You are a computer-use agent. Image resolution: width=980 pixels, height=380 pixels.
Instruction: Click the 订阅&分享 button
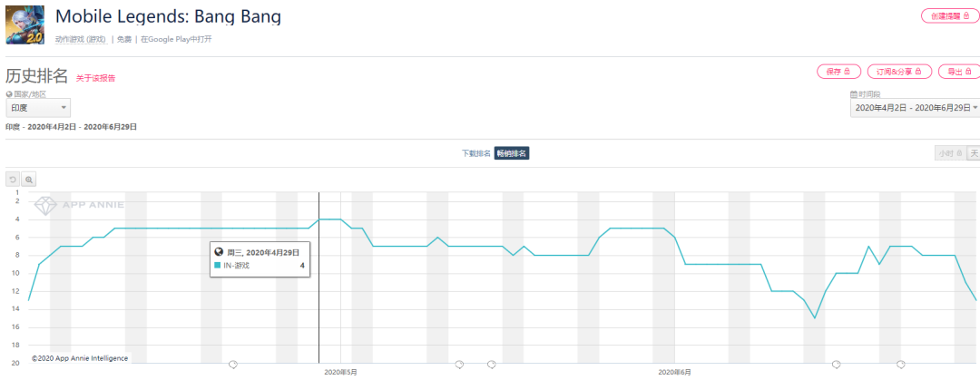tap(899, 72)
